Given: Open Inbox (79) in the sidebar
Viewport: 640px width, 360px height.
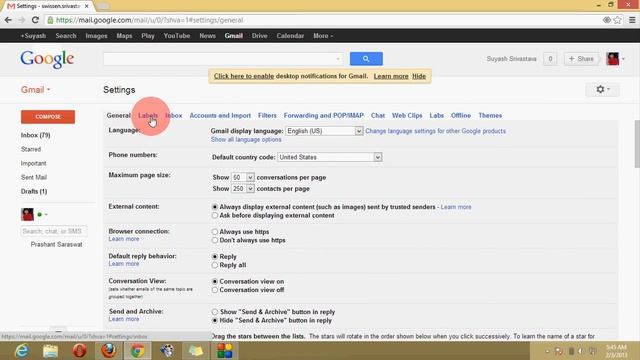Looking at the screenshot, I should [36, 135].
